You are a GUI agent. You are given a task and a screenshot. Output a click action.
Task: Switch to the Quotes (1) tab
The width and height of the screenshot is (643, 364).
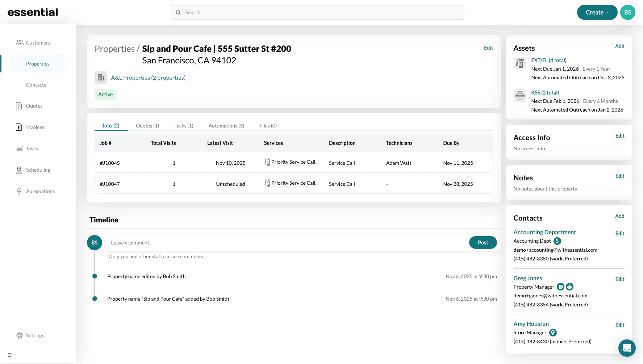(147, 126)
